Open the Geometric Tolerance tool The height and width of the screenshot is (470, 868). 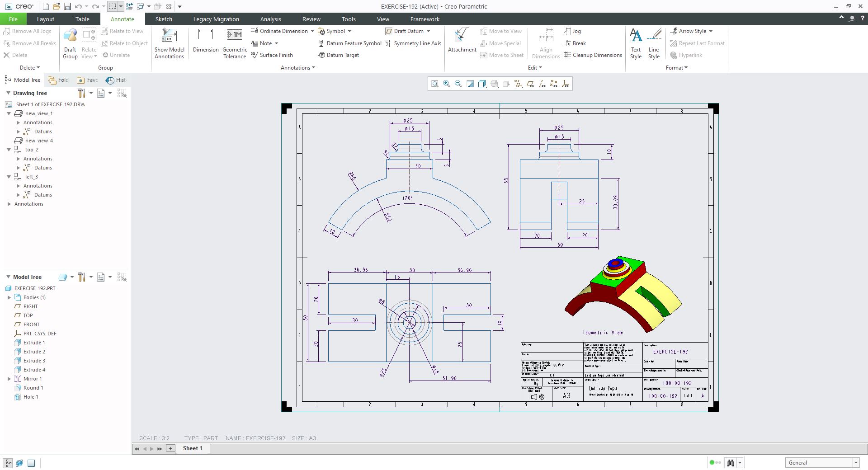click(x=235, y=43)
